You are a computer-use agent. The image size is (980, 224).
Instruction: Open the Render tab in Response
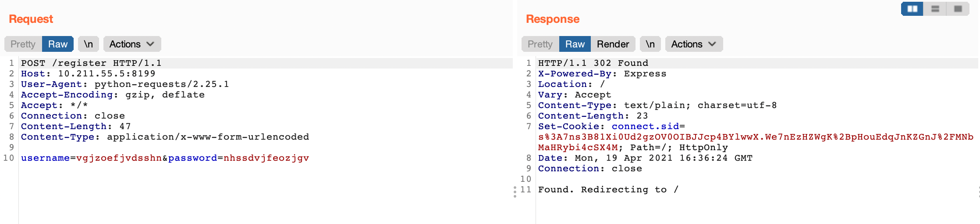[x=613, y=44]
